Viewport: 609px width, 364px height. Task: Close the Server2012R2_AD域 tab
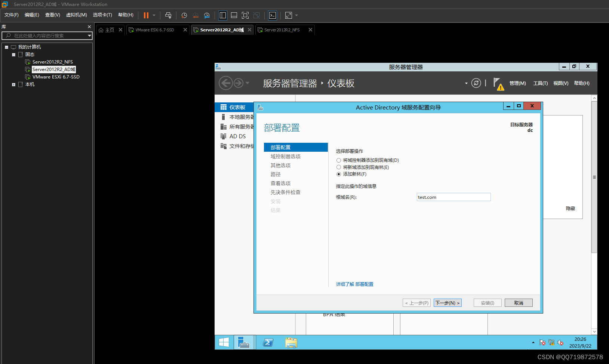click(249, 30)
